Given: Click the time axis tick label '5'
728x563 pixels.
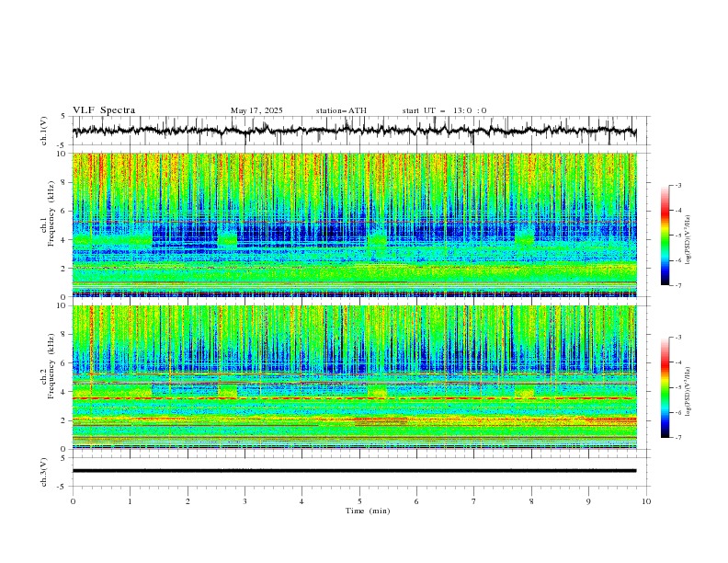Looking at the screenshot, I should 359,501.
